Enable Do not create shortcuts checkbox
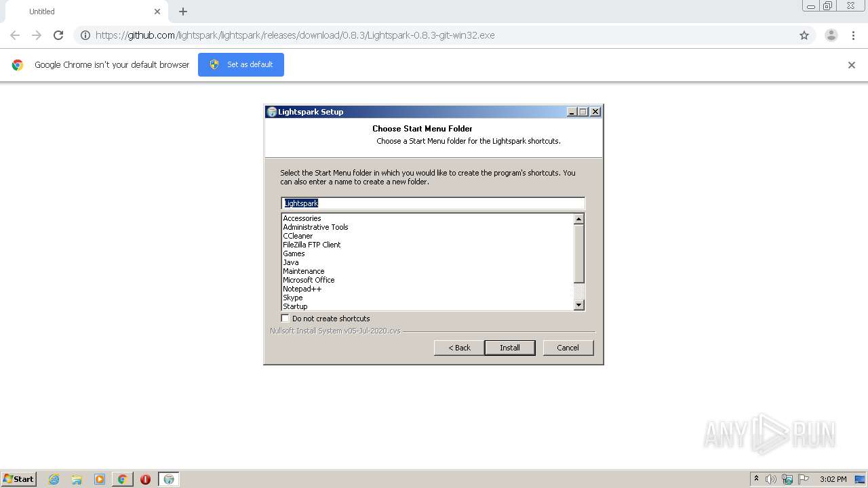868x488 pixels. pyautogui.click(x=285, y=318)
